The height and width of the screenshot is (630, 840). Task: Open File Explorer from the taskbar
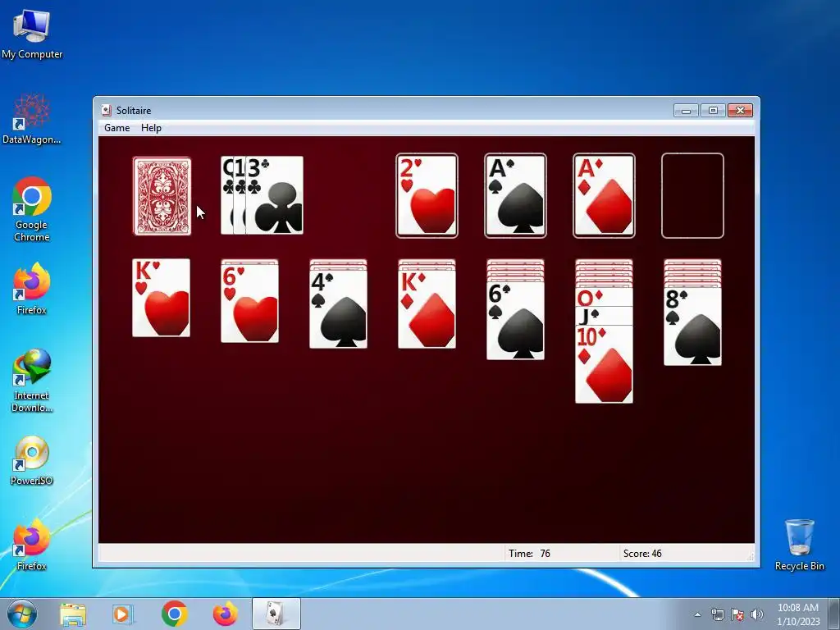73,614
